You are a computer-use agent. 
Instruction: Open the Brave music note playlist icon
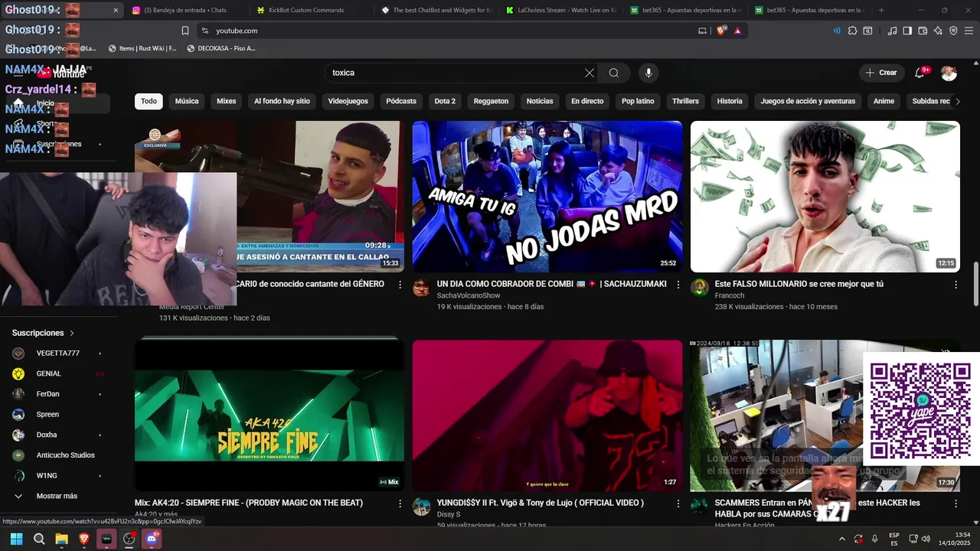click(892, 31)
